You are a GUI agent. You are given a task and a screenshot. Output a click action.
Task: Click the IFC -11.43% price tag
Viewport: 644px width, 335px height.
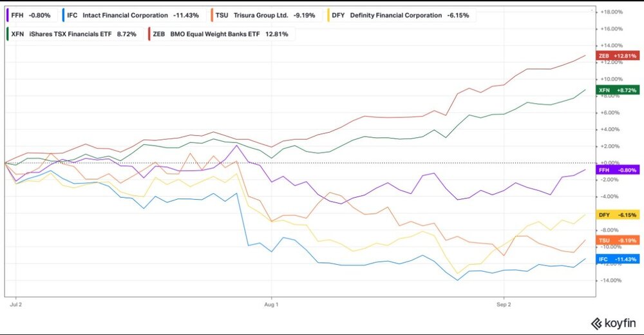tap(618, 259)
